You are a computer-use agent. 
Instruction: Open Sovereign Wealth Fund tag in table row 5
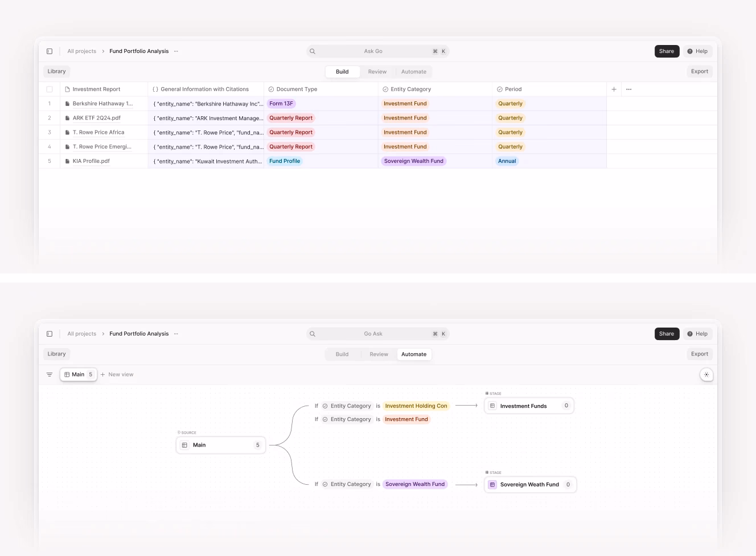tap(414, 161)
